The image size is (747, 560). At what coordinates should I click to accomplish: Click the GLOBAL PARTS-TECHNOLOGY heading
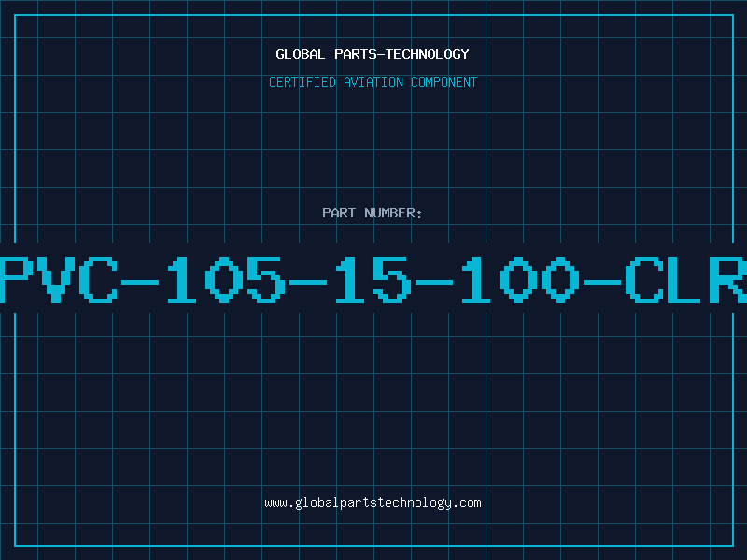click(x=373, y=54)
